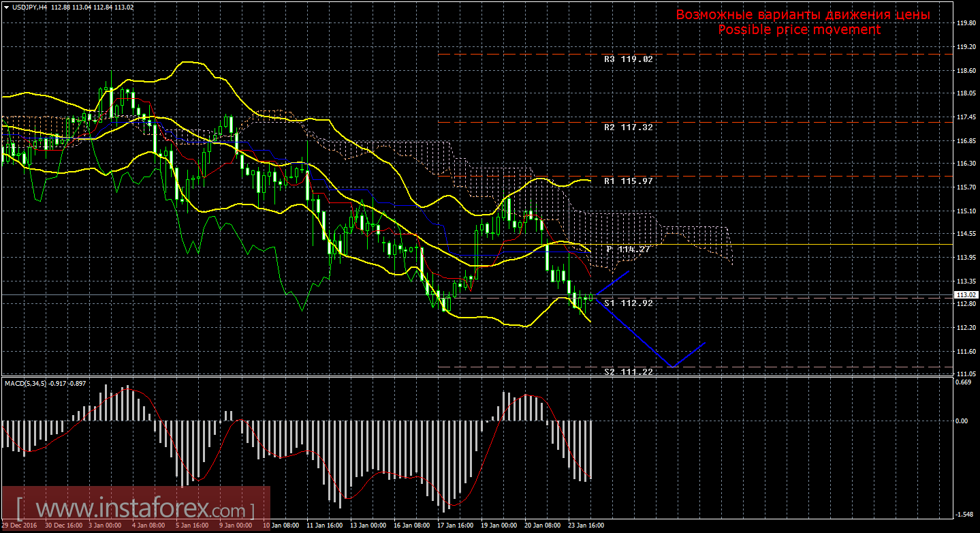Click the USDJPY,H4 symbol title

click(x=29, y=7)
